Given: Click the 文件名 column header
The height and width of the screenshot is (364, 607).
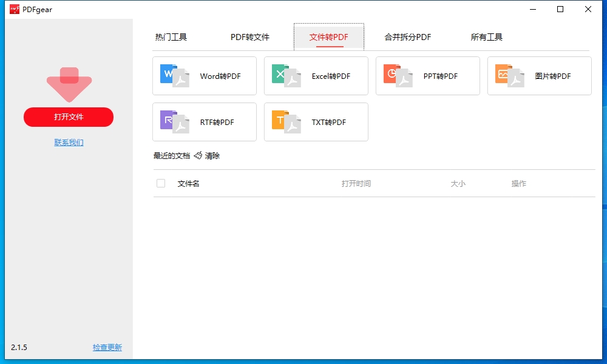Looking at the screenshot, I should coord(189,183).
